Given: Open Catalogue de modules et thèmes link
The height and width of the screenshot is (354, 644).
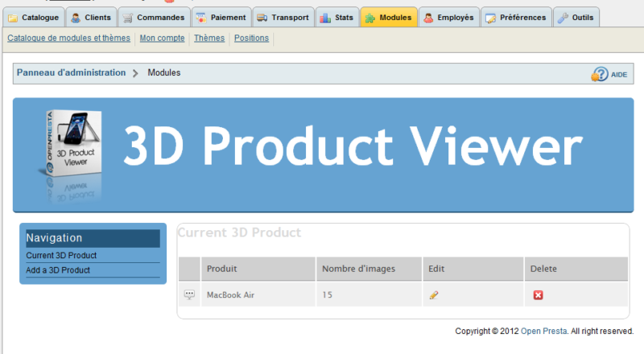Looking at the screenshot, I should [68, 38].
